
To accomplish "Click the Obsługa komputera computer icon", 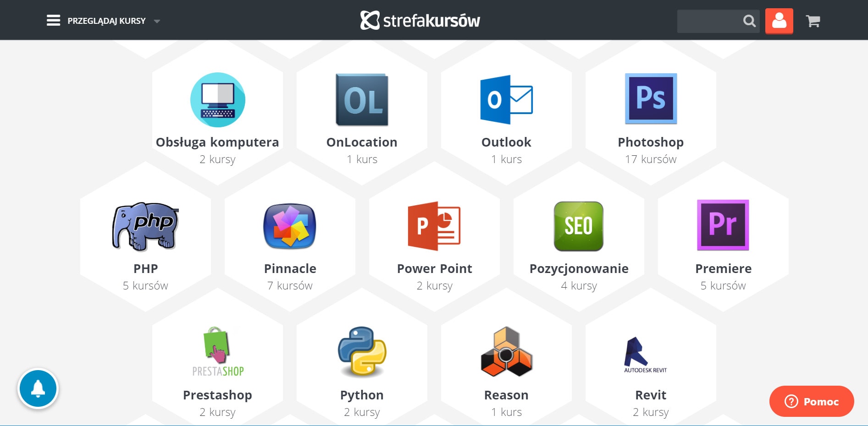I will (218, 100).
